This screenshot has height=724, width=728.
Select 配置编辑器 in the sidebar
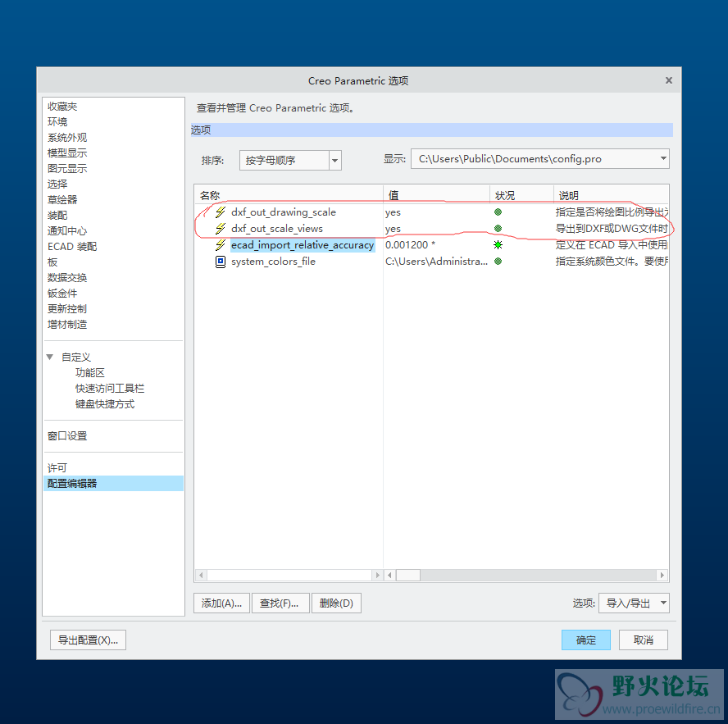click(113, 484)
